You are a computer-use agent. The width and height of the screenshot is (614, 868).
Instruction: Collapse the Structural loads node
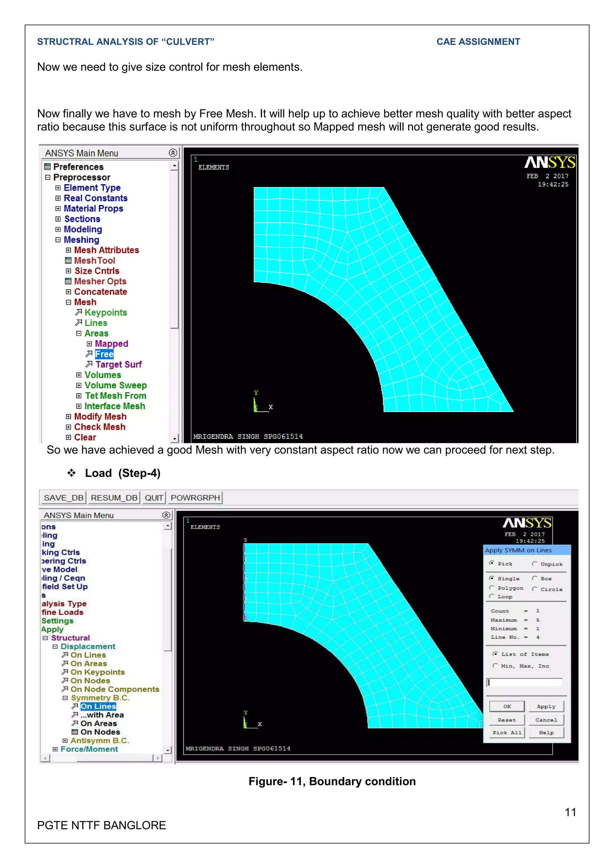click(45, 638)
